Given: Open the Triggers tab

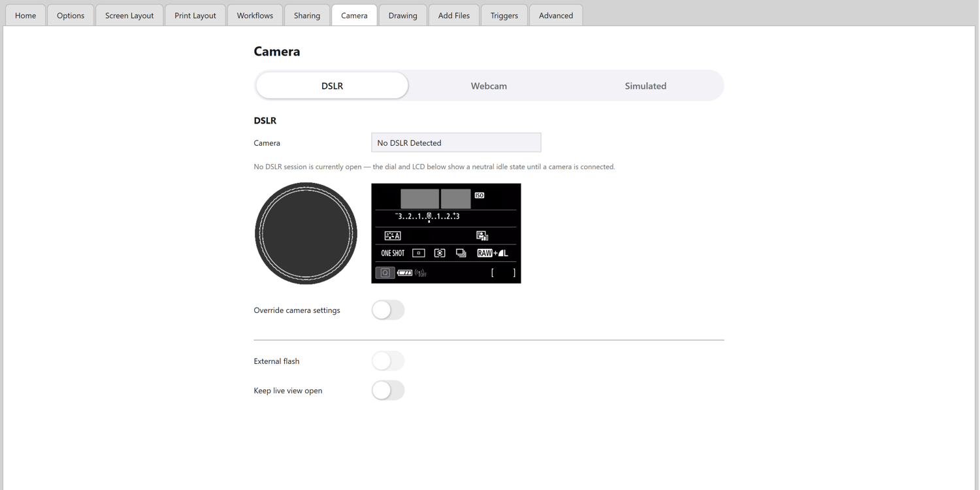Looking at the screenshot, I should [x=504, y=15].
